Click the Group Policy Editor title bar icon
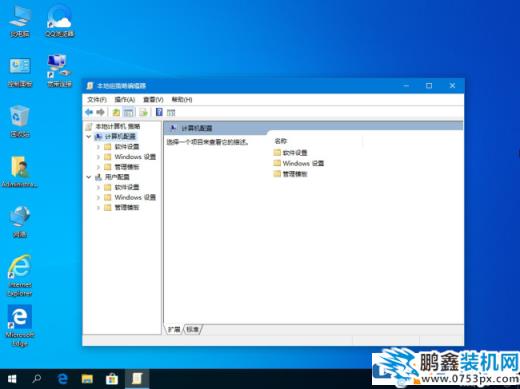This screenshot has height=389, width=520. pyautogui.click(x=90, y=86)
